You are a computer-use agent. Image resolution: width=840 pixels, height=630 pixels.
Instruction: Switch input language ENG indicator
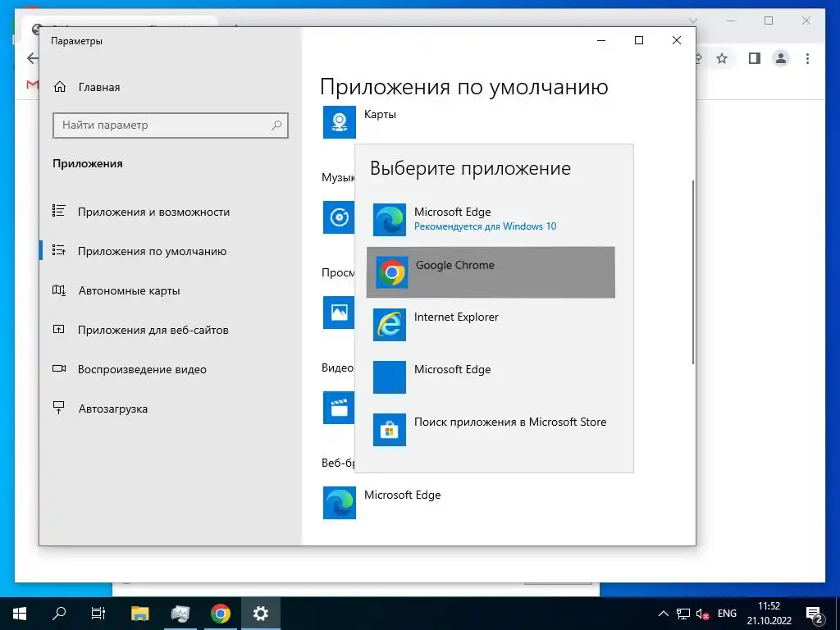[x=727, y=614]
